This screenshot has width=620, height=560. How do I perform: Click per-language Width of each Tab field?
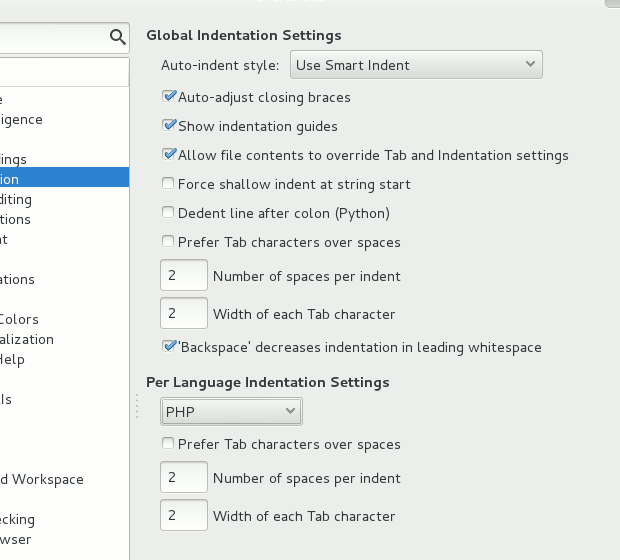tap(184, 516)
